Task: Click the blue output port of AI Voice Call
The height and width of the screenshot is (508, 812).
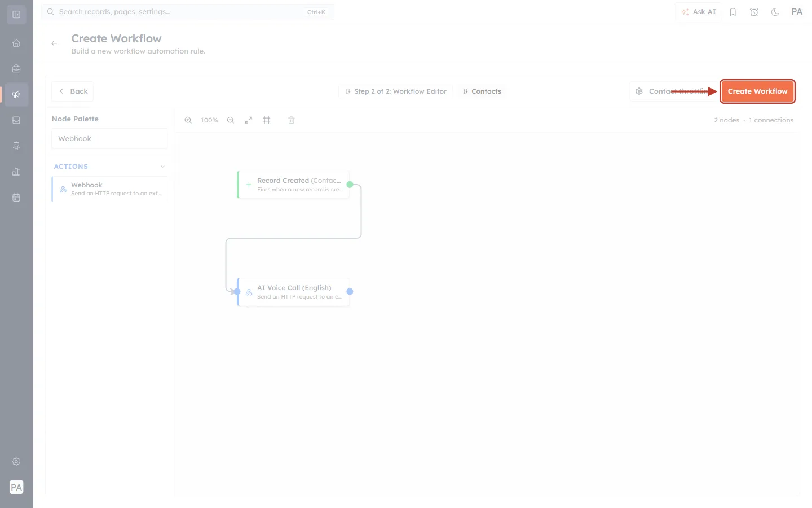Action: [x=350, y=292]
